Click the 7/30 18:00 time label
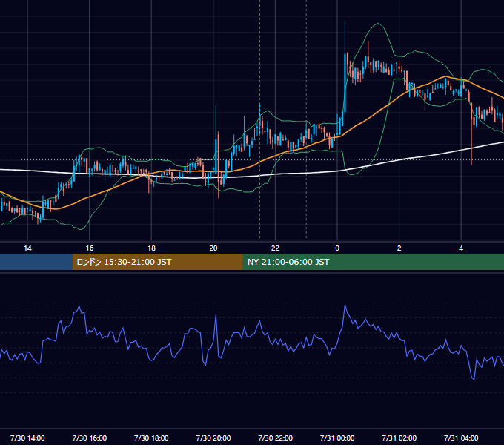 [151, 438]
